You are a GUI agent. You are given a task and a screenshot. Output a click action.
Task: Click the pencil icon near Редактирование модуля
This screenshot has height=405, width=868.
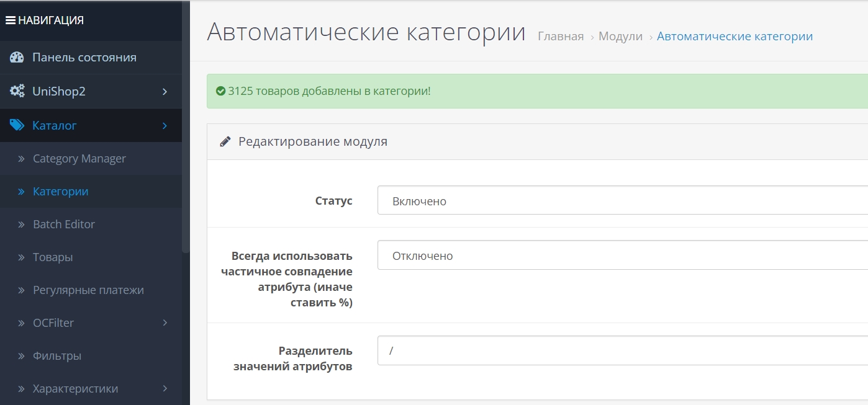(x=225, y=142)
